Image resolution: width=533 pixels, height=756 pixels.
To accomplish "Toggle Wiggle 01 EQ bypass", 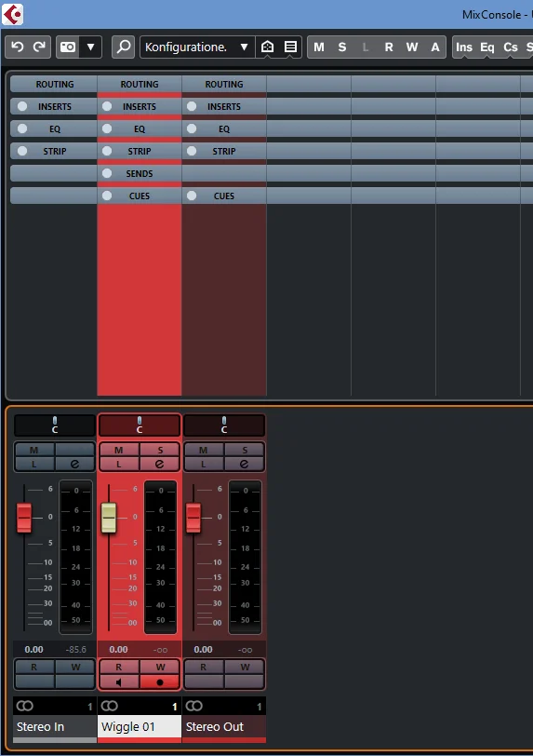I will 107,128.
